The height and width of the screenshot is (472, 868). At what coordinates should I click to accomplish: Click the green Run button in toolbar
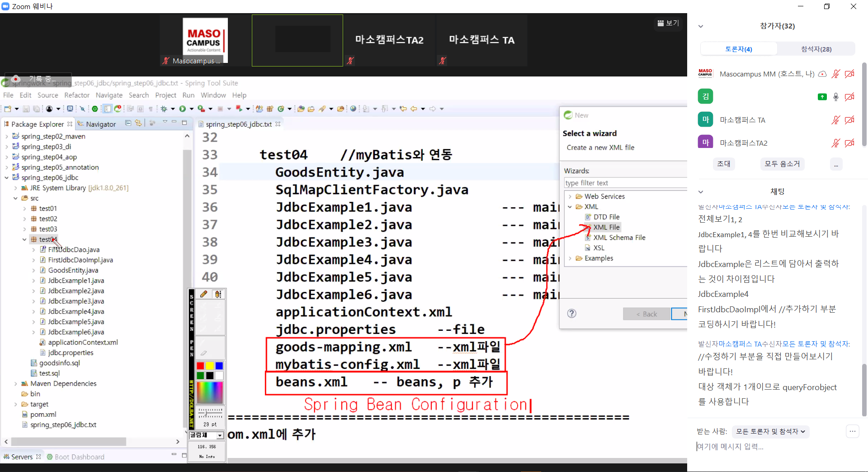click(x=183, y=109)
